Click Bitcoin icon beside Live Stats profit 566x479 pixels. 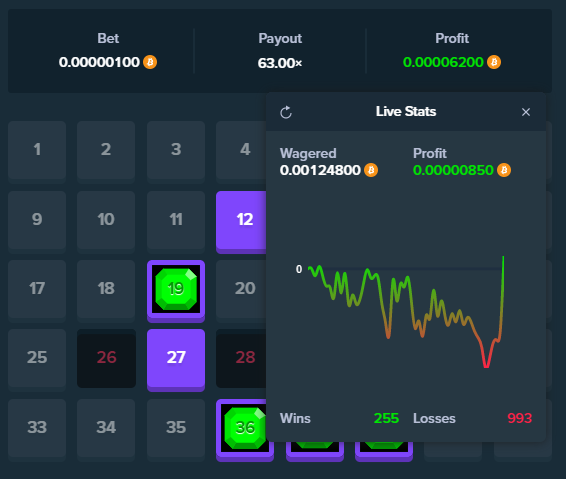(504, 170)
